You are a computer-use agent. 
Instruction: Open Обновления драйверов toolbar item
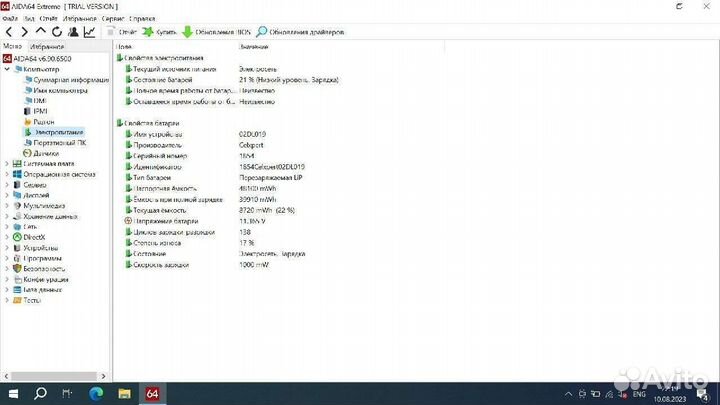[x=300, y=32]
